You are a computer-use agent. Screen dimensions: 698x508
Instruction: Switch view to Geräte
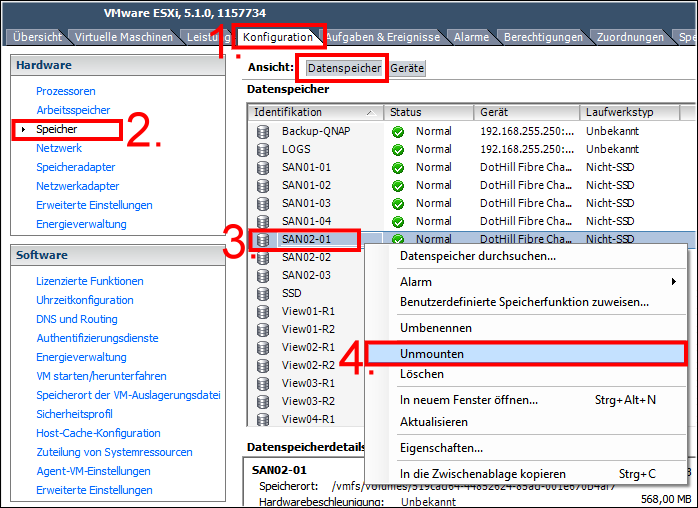(x=407, y=68)
